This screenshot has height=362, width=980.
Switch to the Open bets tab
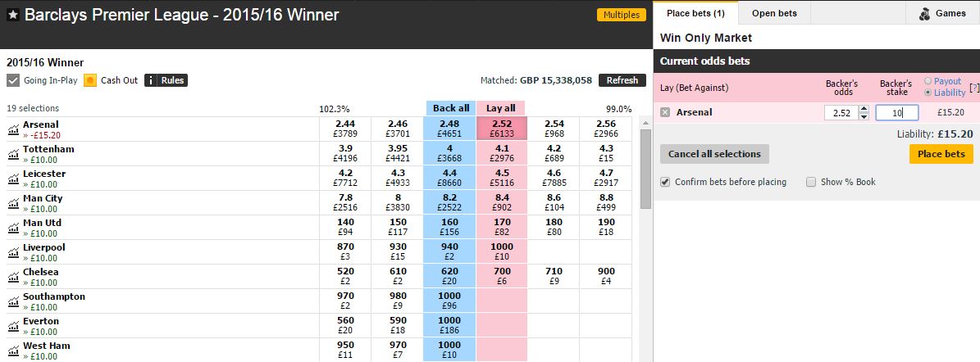point(773,13)
